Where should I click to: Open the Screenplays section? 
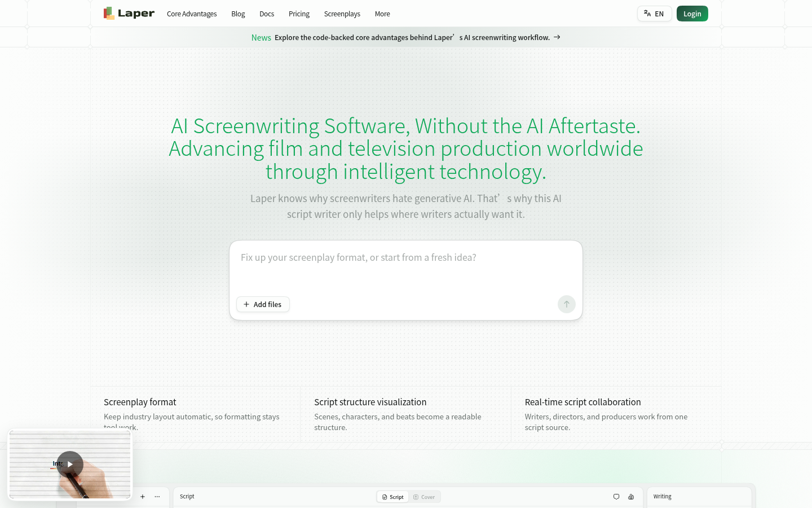tap(342, 14)
